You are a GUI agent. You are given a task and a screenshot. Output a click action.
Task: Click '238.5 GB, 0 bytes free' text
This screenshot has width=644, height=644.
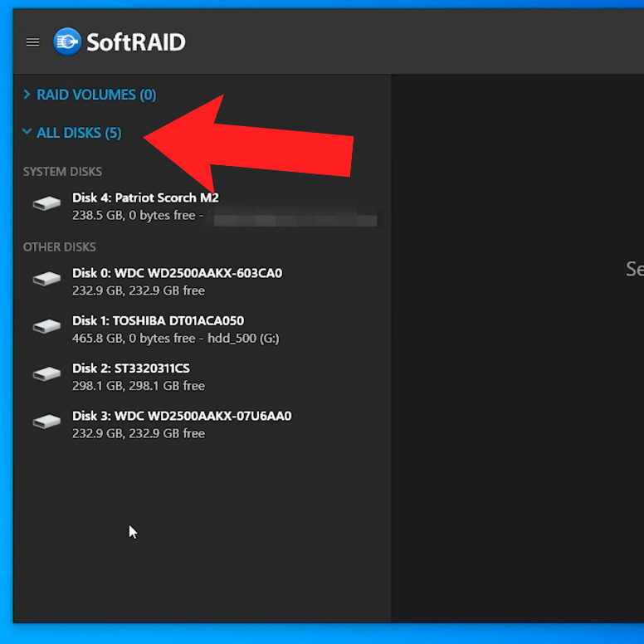tap(134, 215)
